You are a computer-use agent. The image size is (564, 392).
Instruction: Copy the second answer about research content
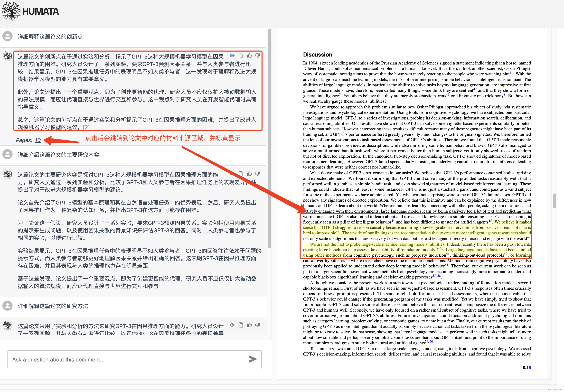241,174
